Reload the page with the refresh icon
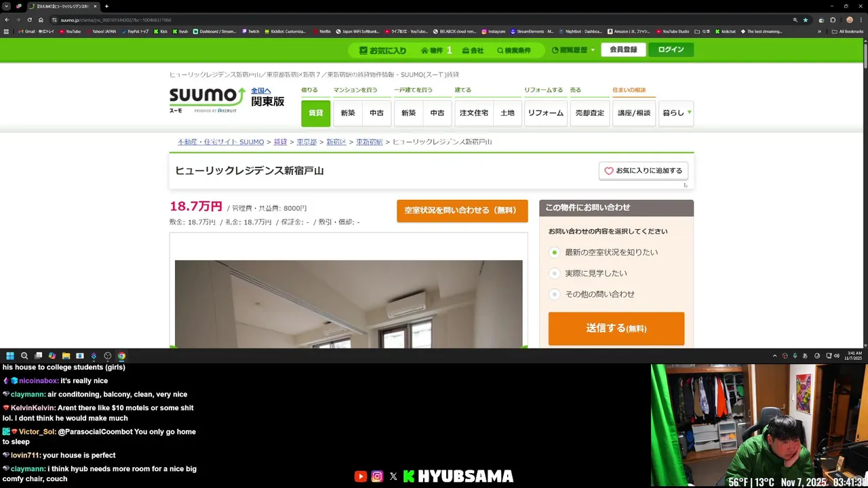This screenshot has width=868, height=488. (x=29, y=20)
